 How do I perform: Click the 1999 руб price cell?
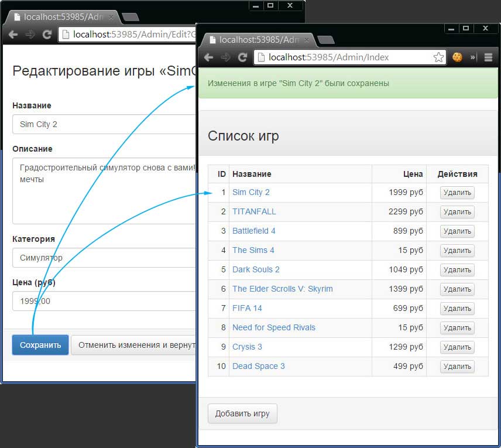399,193
